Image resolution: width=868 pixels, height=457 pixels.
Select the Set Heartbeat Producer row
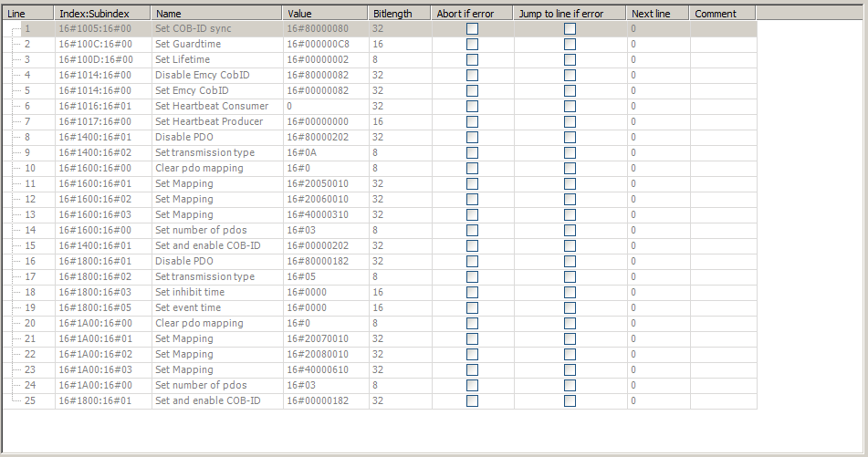[x=208, y=122]
